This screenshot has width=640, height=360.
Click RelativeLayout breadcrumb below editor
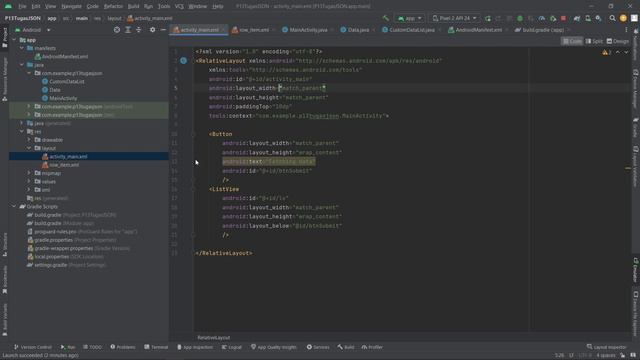coord(214,338)
